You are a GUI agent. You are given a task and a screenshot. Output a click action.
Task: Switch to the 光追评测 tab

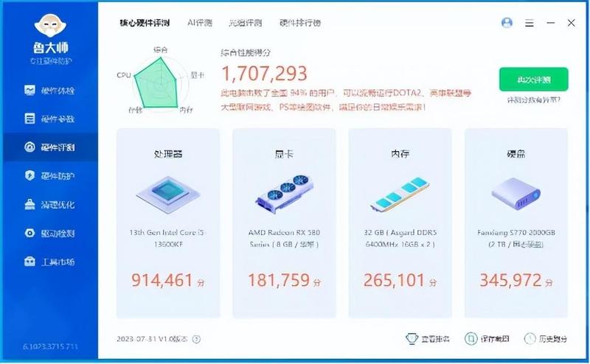tap(246, 23)
